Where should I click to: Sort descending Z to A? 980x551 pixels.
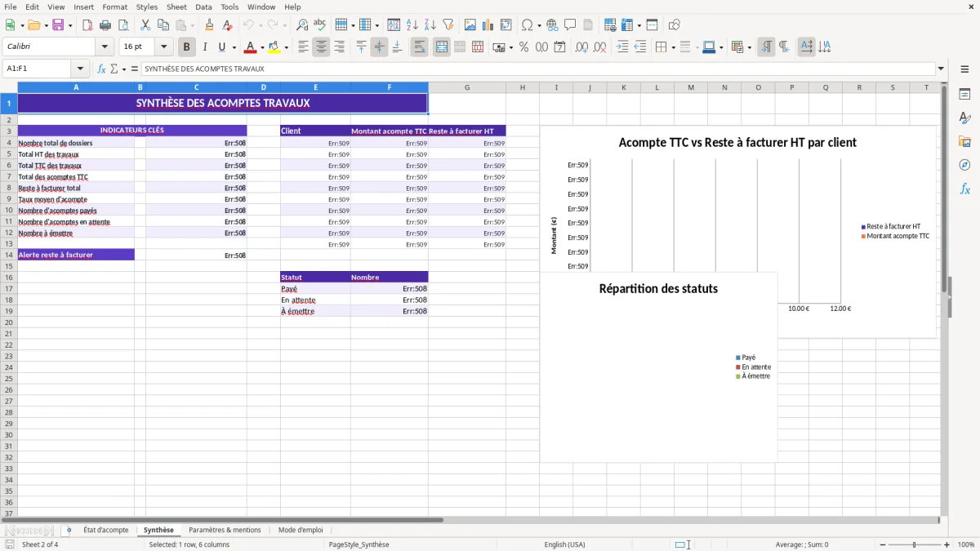430,25
